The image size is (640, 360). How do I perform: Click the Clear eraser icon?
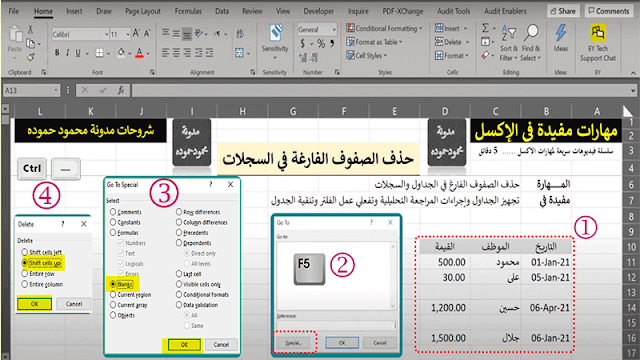point(485,55)
